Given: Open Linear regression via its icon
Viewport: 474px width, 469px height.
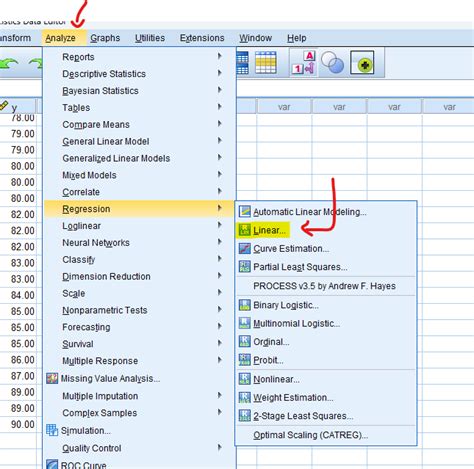Looking at the screenshot, I should point(245,230).
